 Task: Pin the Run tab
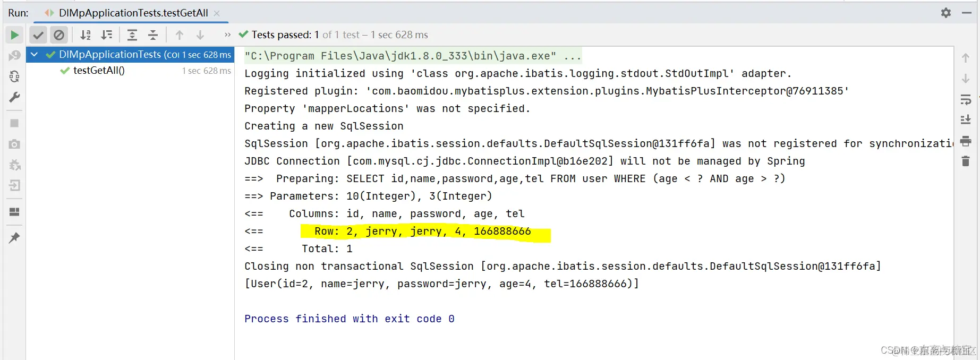tap(14, 238)
